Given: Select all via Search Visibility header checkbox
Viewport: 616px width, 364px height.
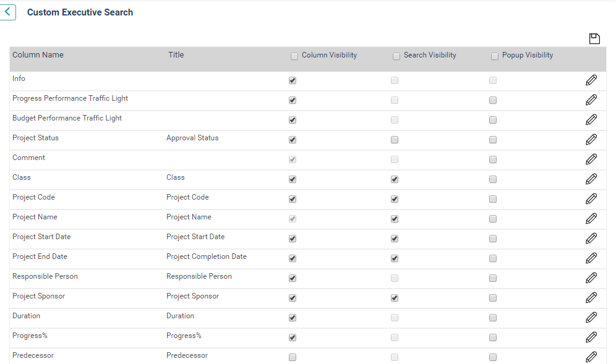Looking at the screenshot, I should [396, 56].
